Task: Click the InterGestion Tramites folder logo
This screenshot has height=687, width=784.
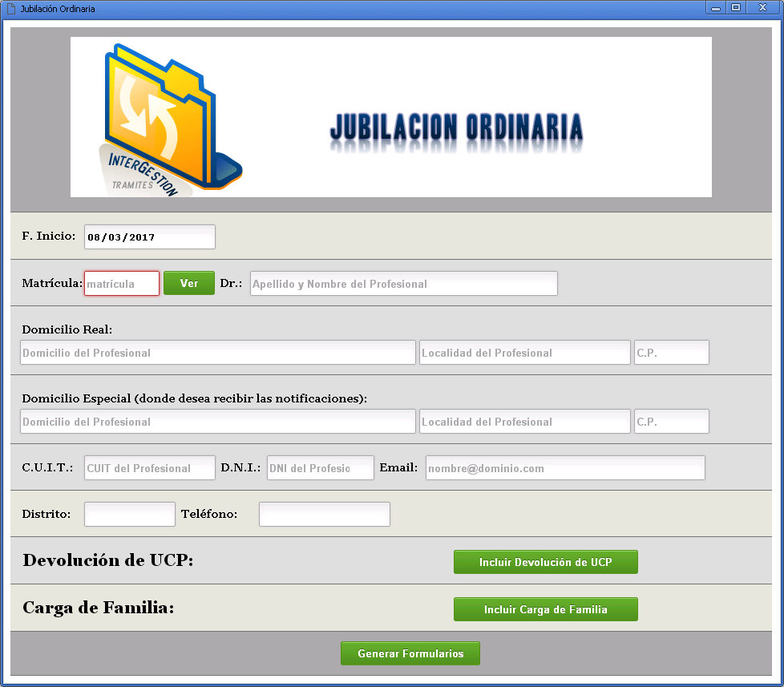Action: point(170,120)
